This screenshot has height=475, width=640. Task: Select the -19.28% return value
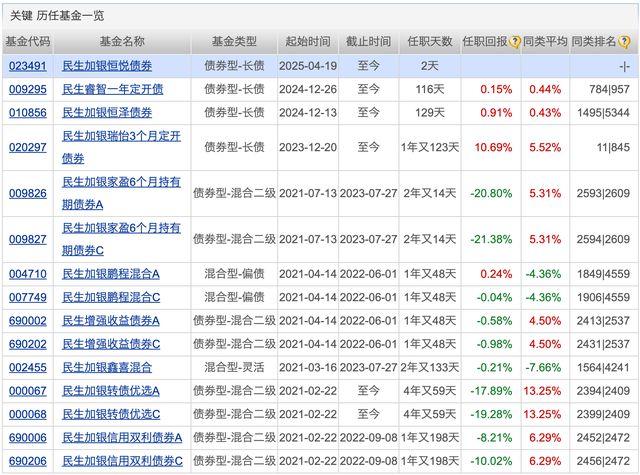[491, 415]
